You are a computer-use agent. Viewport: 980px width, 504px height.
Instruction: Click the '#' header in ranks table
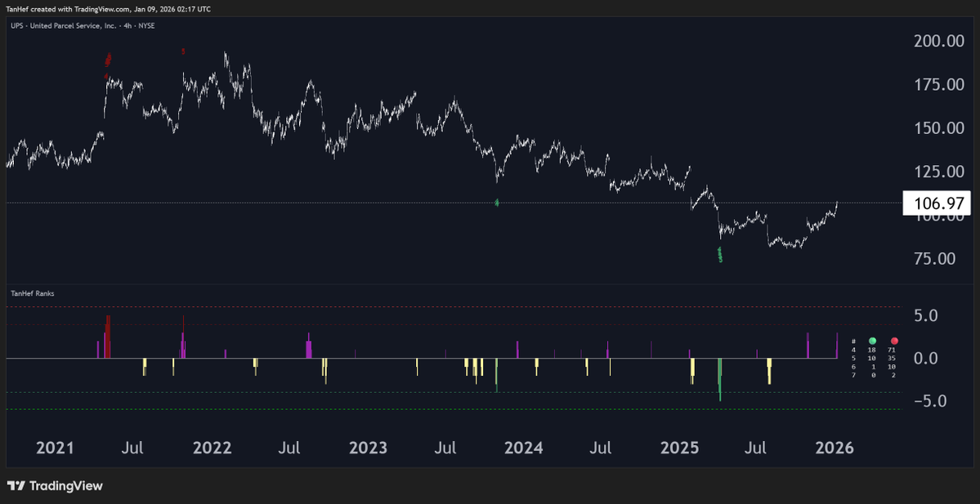pyautogui.click(x=853, y=341)
